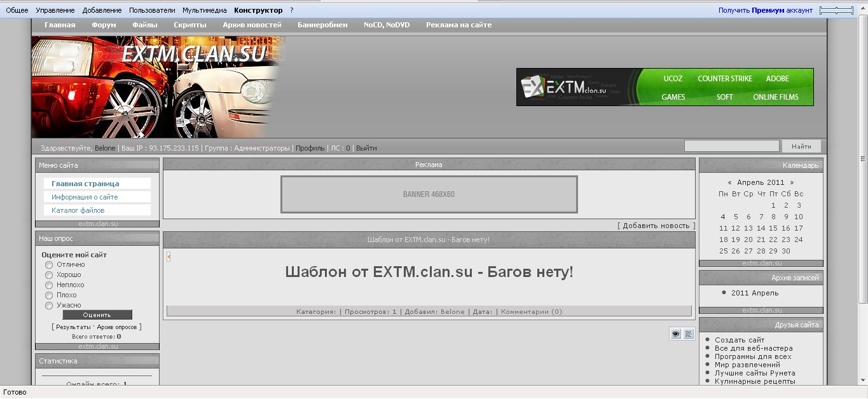Viewport: 868px width, 399px height.
Task: Open the poll 'Результаты' link
Action: [73, 327]
